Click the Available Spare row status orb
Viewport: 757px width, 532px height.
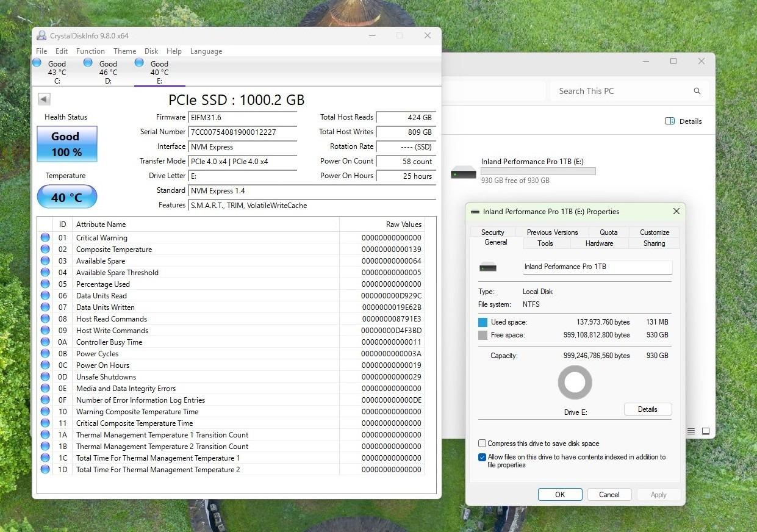[45, 261]
